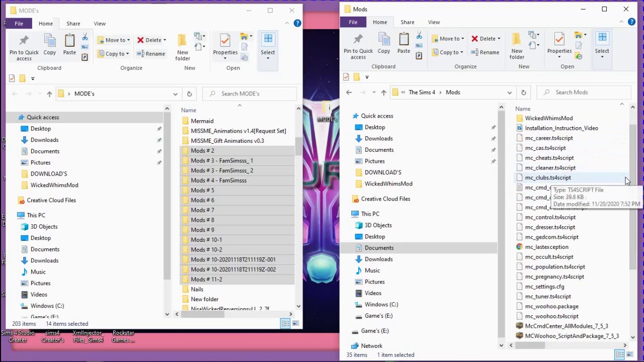Click Pin to Quick access in Mods window
Image resolution: width=644 pixels, height=362 pixels.
click(358, 47)
